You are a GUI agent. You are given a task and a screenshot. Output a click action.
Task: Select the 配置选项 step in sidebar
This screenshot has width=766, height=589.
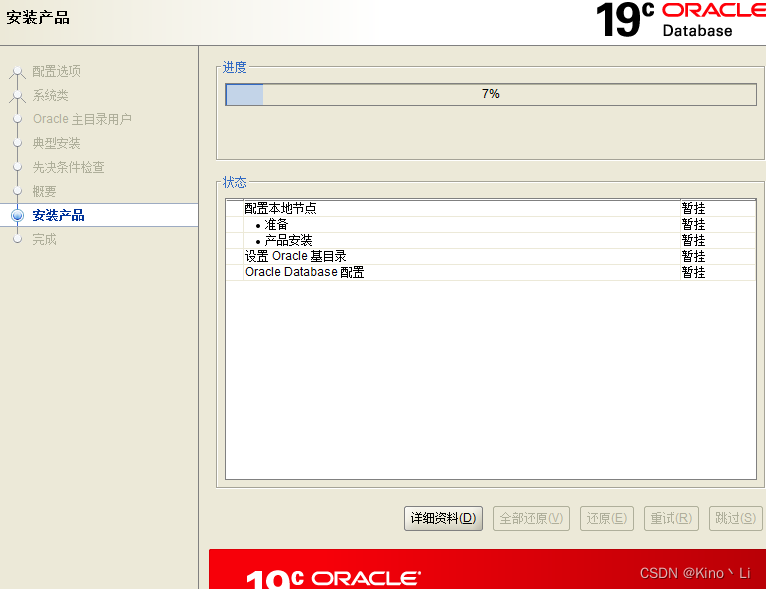pos(56,71)
